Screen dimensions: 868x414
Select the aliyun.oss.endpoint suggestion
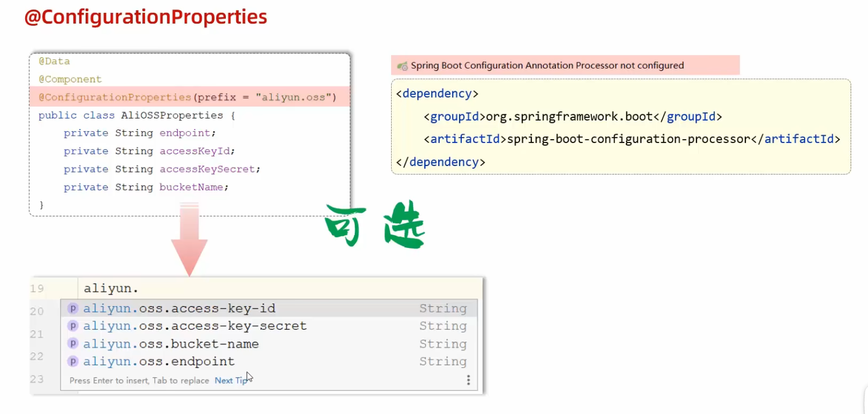269,361
